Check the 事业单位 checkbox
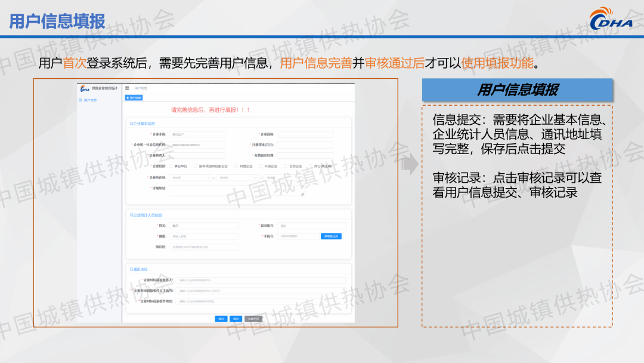This screenshot has width=644, height=363. tap(171, 166)
